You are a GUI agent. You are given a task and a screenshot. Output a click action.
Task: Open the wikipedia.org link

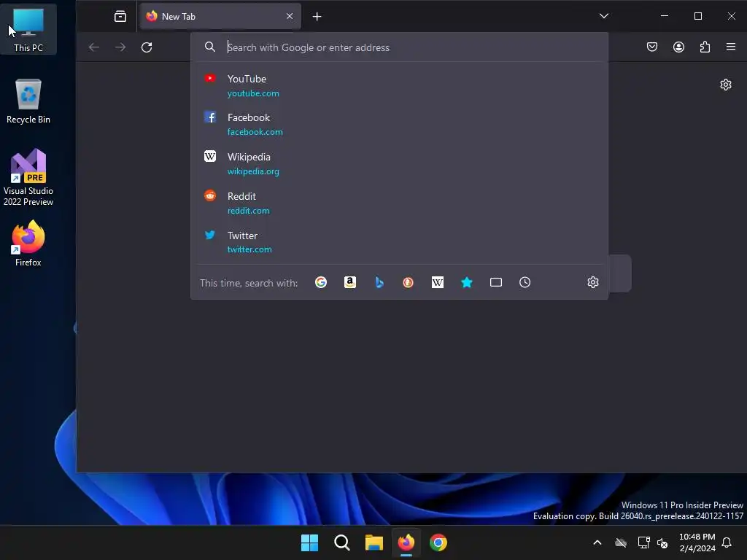click(253, 171)
